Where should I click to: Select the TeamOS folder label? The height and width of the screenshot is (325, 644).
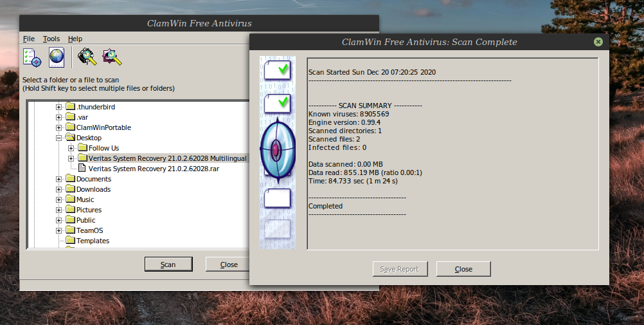click(89, 230)
